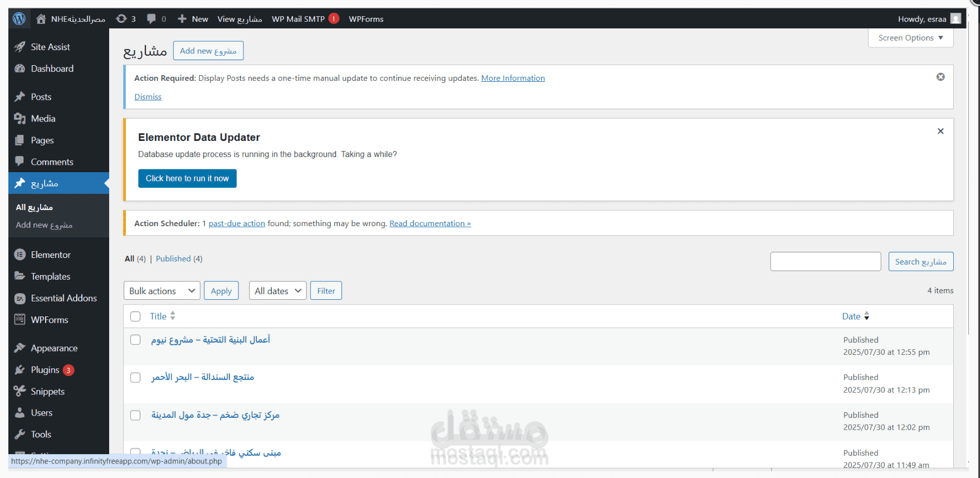Open the Bulk actions dropdown
The image size is (980, 478).
point(162,291)
